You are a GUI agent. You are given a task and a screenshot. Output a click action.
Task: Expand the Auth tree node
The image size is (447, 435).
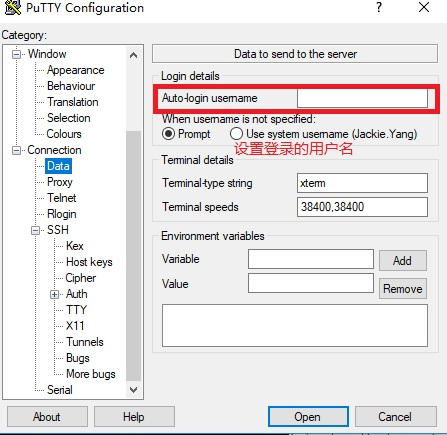(x=54, y=294)
